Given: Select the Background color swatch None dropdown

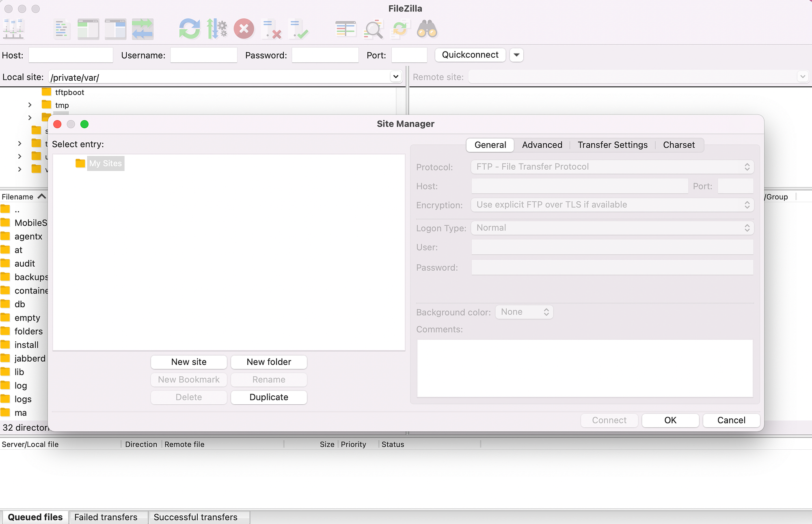Looking at the screenshot, I should click(x=523, y=312).
